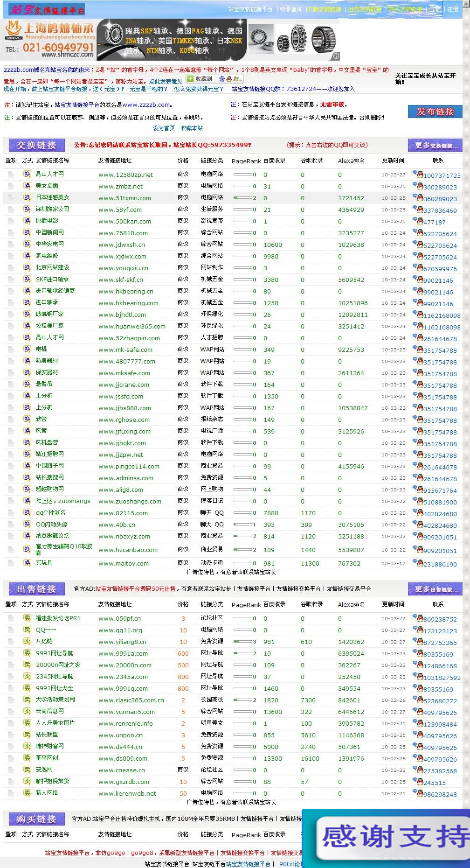Click the sell icon beside 八亿链
The height and width of the screenshot is (868, 470).
pos(27,641)
